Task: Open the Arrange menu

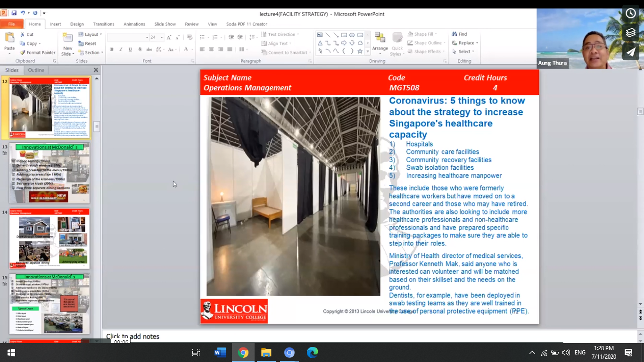Action: pyautogui.click(x=380, y=44)
